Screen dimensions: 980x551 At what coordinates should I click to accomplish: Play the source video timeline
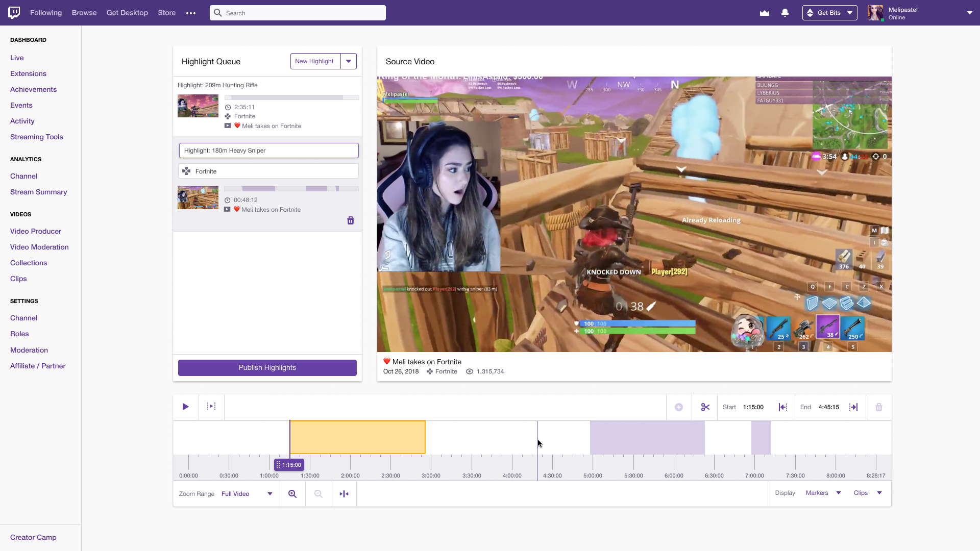(186, 407)
